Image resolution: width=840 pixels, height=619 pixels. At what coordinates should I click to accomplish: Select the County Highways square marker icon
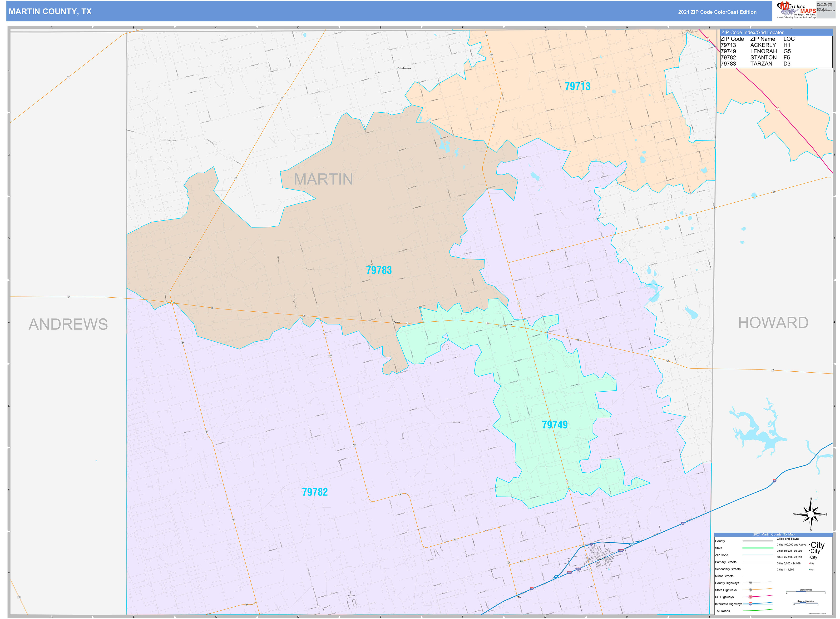click(751, 583)
